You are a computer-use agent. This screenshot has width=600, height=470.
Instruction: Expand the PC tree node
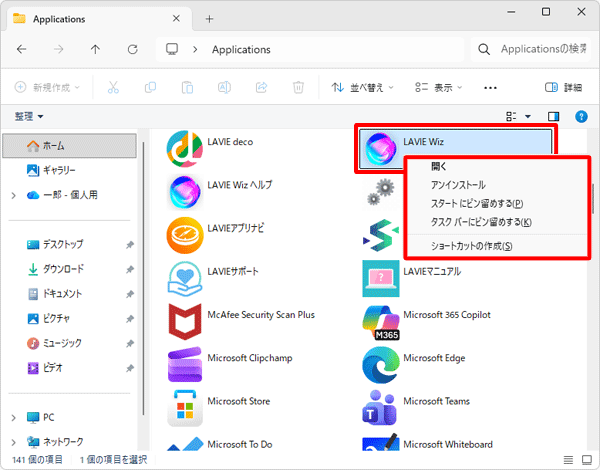[14, 418]
